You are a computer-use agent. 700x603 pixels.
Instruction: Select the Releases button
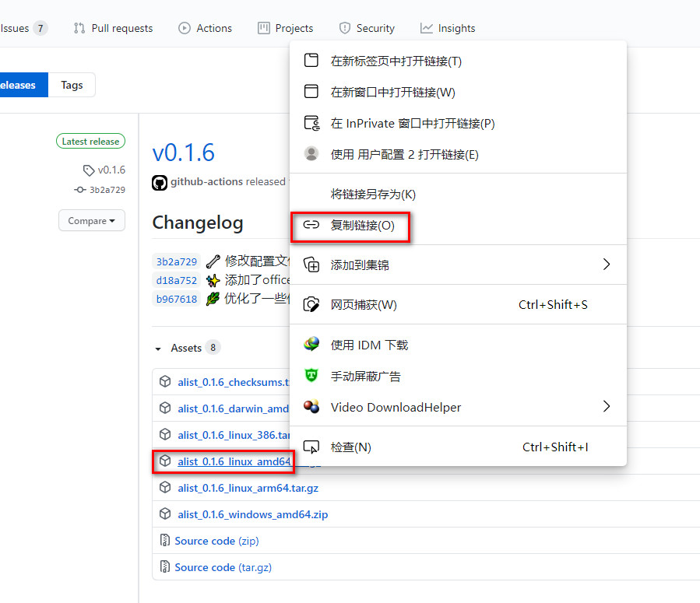tap(23, 85)
